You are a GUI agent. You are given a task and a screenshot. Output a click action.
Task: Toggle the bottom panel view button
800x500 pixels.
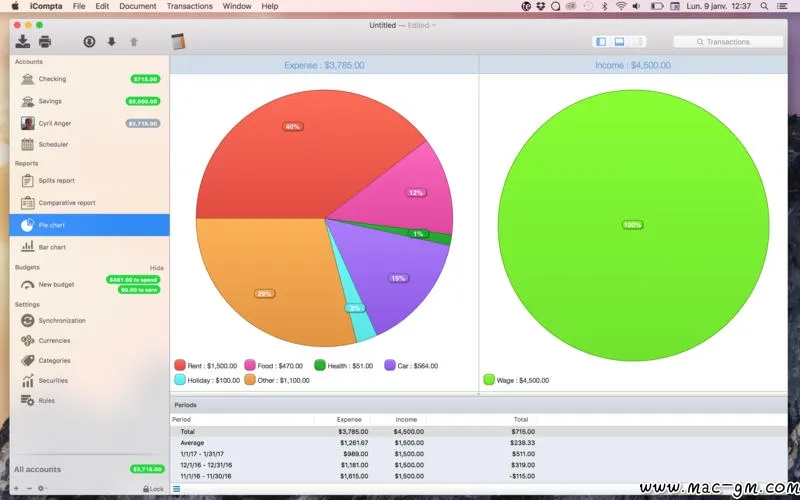click(619, 42)
